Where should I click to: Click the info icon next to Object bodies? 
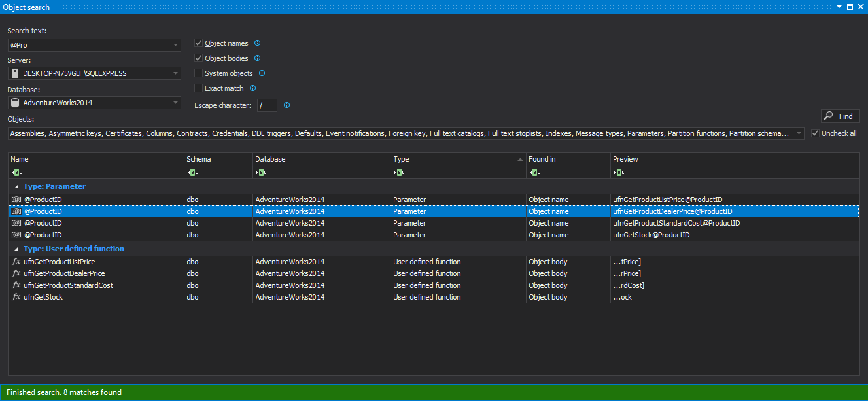[x=257, y=58]
